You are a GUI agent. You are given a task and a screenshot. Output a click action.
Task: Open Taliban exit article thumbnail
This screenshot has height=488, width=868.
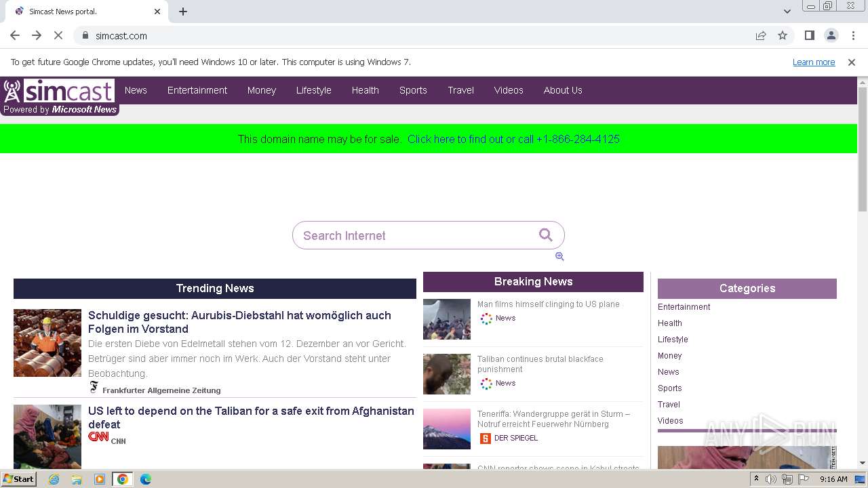(47, 436)
